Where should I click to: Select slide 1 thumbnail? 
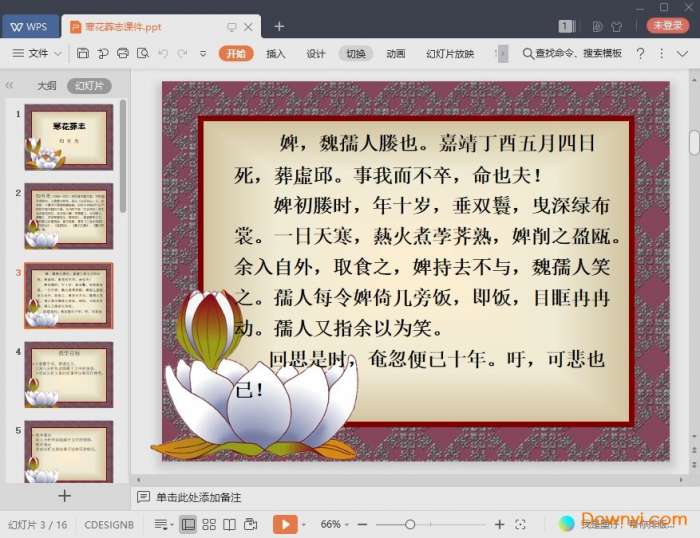tap(69, 137)
